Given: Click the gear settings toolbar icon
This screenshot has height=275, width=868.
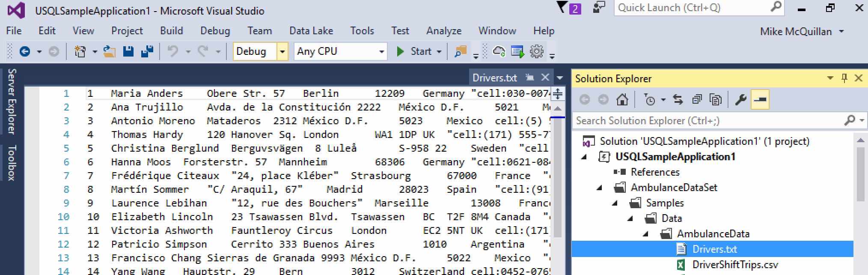Looking at the screenshot, I should (x=537, y=52).
